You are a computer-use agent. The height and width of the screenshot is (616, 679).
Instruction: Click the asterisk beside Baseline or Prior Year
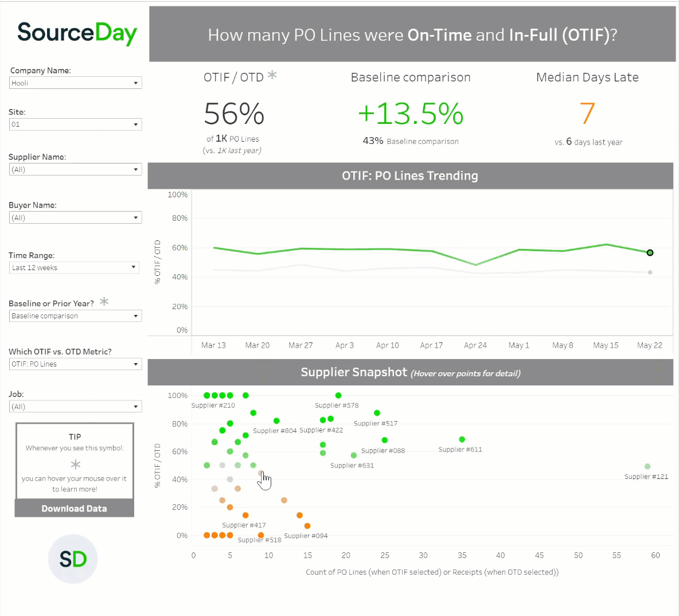[104, 301]
